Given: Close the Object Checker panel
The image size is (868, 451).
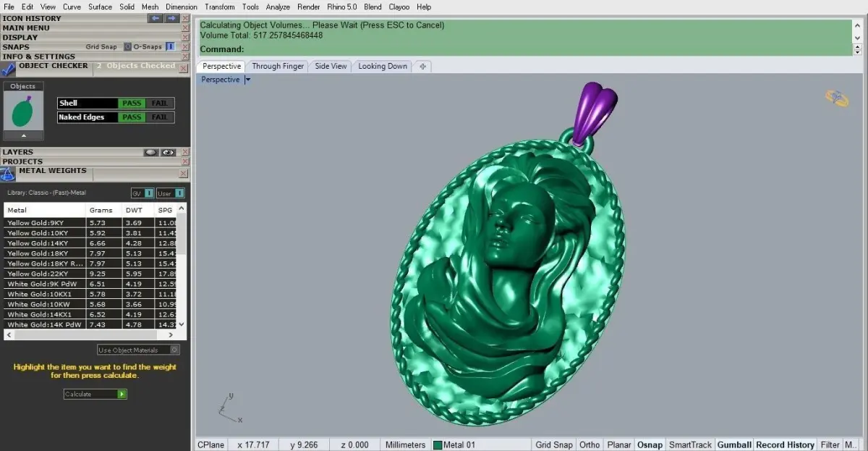Looking at the screenshot, I should click(185, 69).
